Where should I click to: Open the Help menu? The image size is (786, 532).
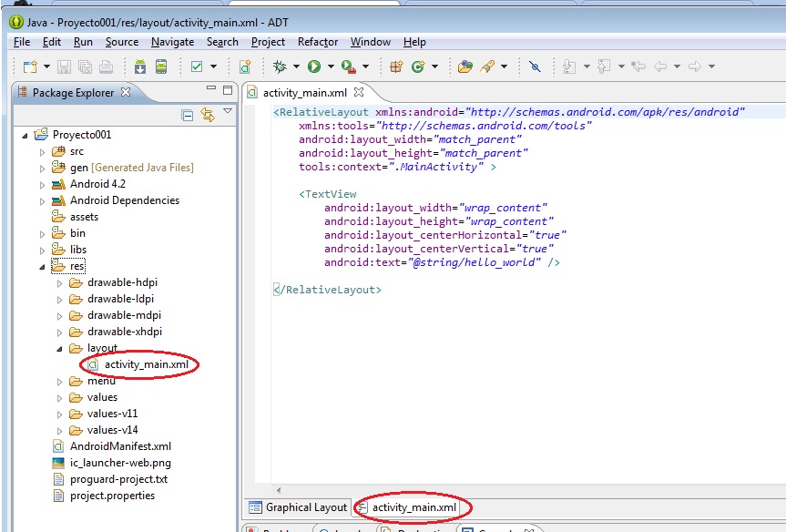(x=414, y=42)
